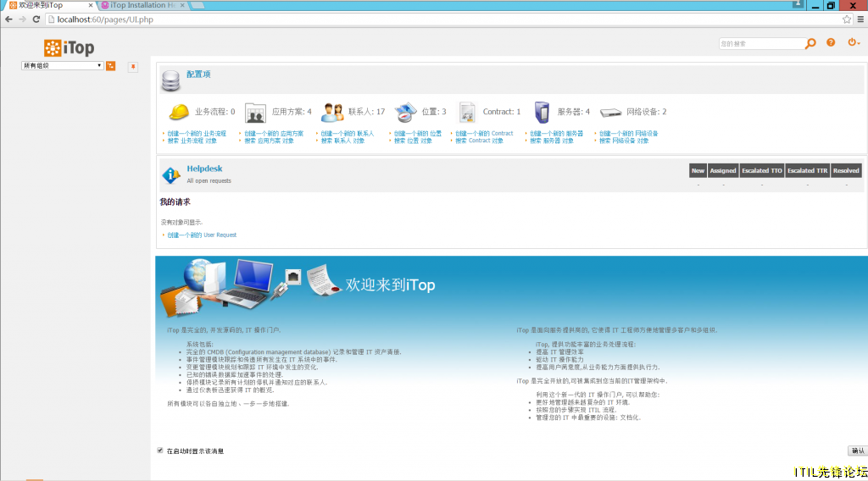
Task: Click the 服务器: 4 count text
Action: coord(574,112)
